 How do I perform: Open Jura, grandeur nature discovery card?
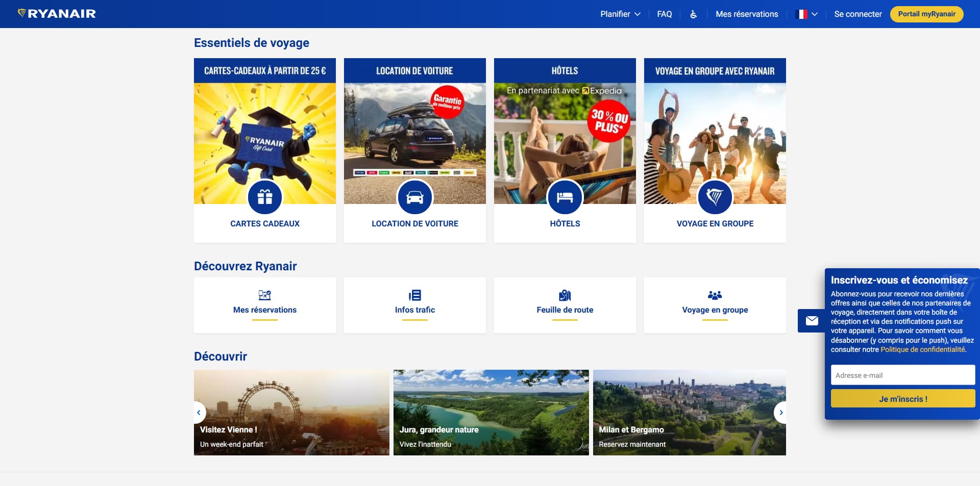click(491, 413)
